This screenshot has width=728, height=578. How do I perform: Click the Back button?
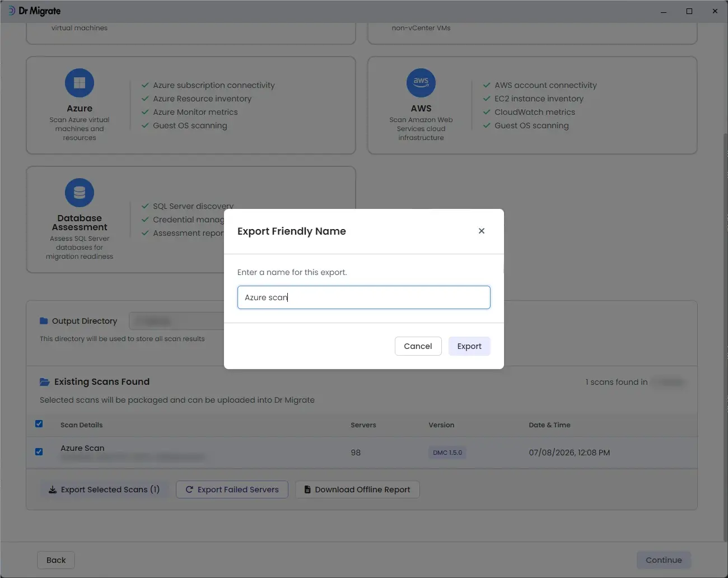(56, 560)
